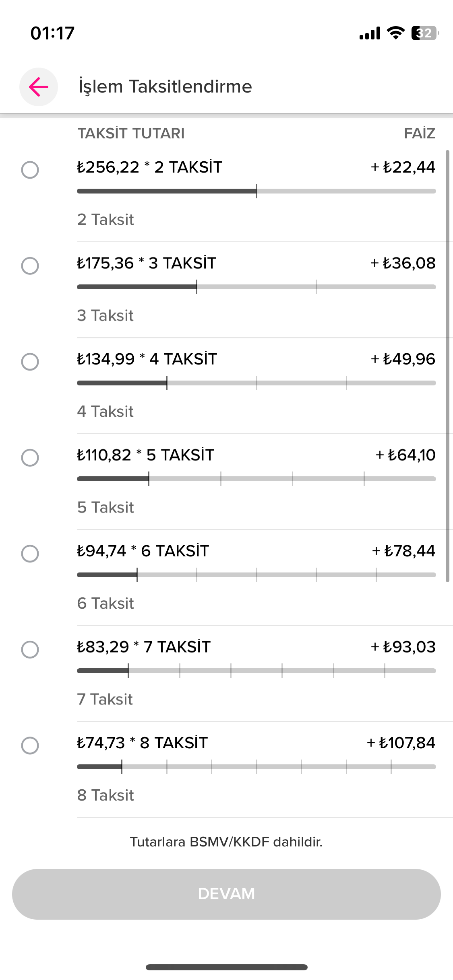453x980 pixels.
Task: Tap the cellular signal bars icon
Action: 370,33
